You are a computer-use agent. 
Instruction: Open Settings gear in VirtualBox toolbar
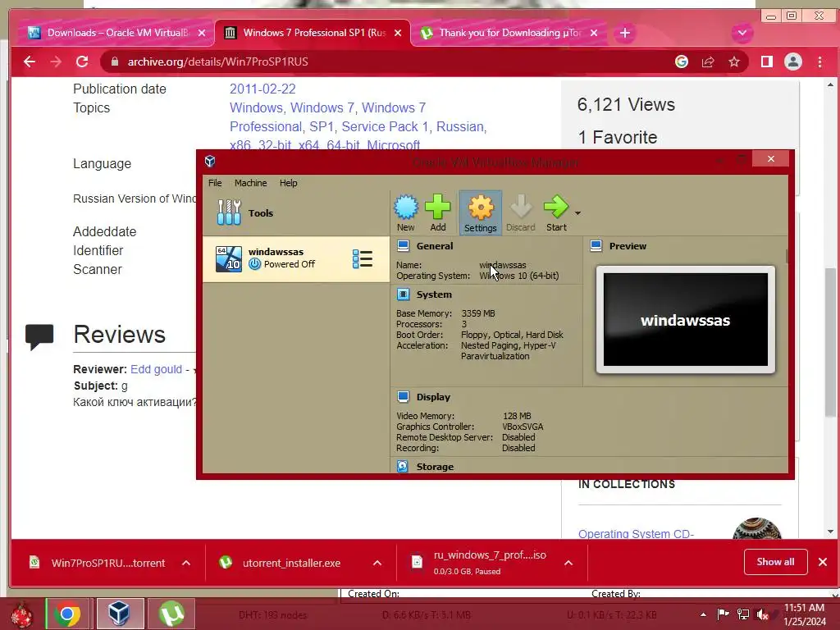[480, 212]
